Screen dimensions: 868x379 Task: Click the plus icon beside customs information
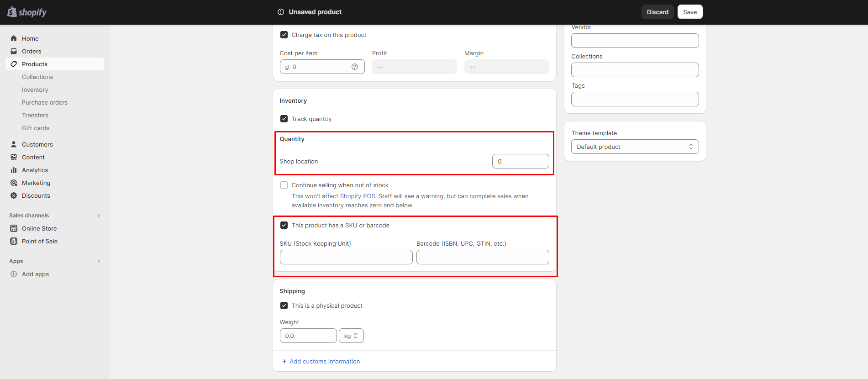click(x=284, y=361)
